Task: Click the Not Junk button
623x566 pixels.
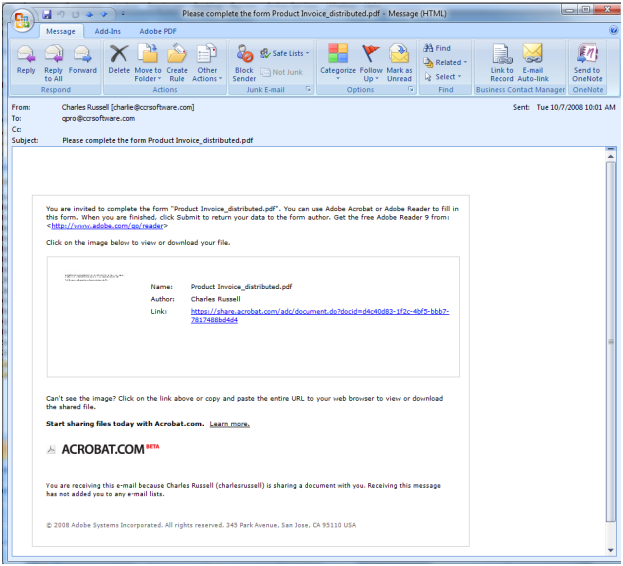Action: (282, 72)
